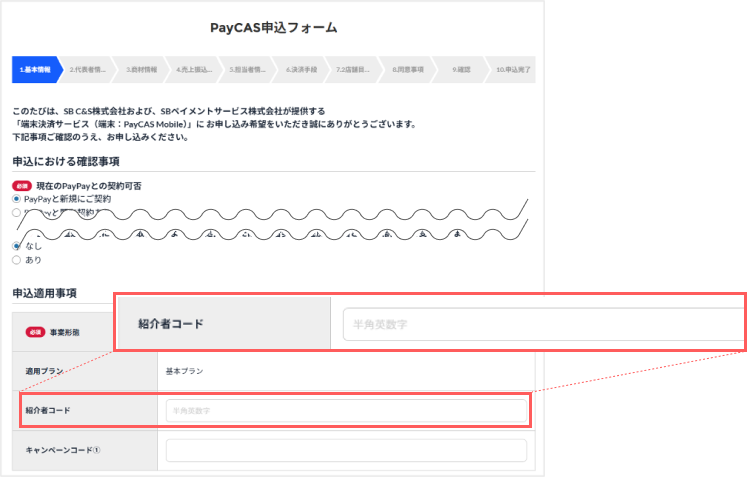747x477 pixels.
Task: Focus the 紹介者コード input field in form table
Action: point(346,410)
